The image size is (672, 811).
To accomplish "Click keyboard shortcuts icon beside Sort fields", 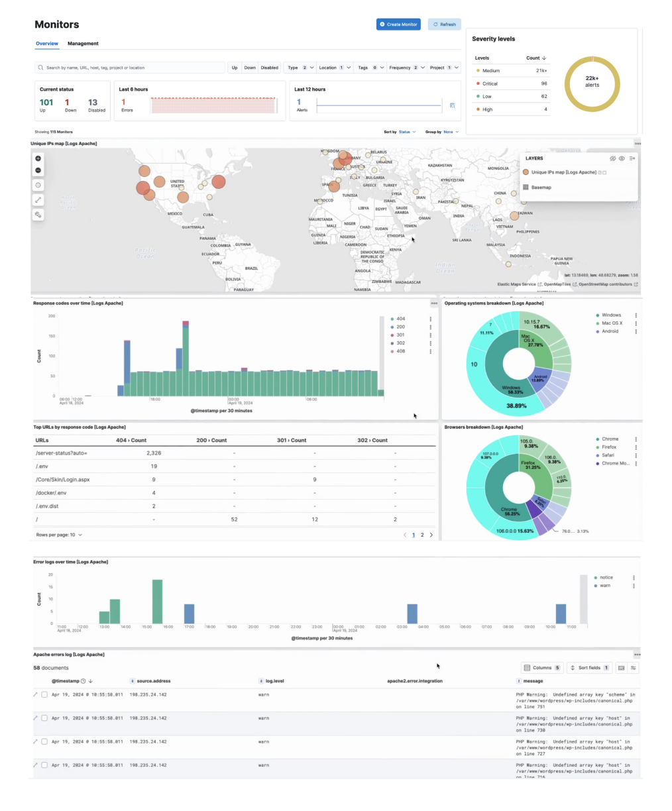I will 621,668.
